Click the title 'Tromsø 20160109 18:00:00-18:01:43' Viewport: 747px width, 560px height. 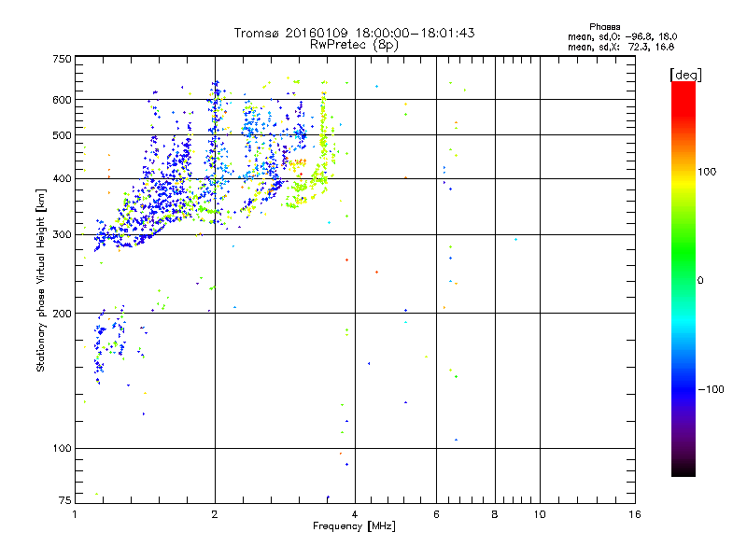(354, 33)
